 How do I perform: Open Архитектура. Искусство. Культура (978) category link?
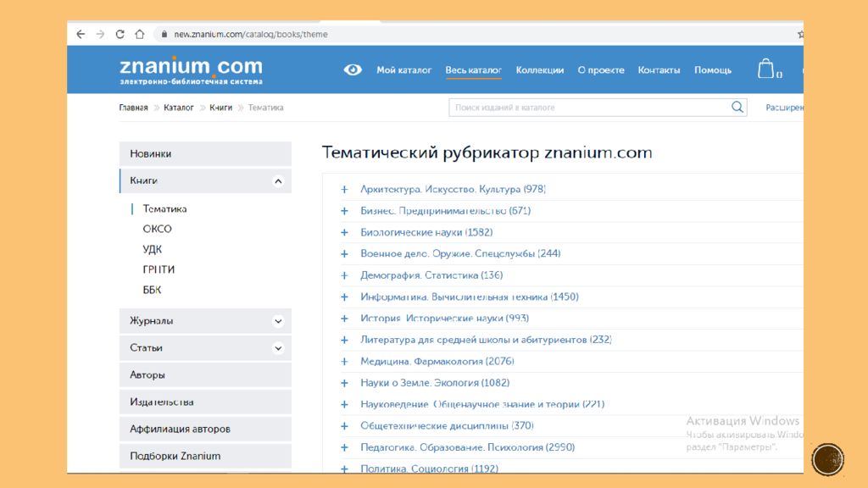453,189
